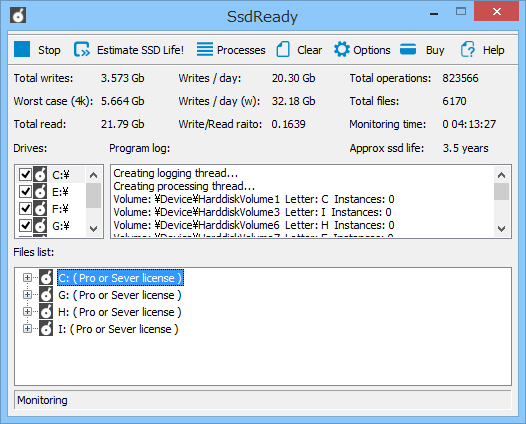Click the disk icon beside H: in Files list
The image size is (526, 424).
[46, 312]
